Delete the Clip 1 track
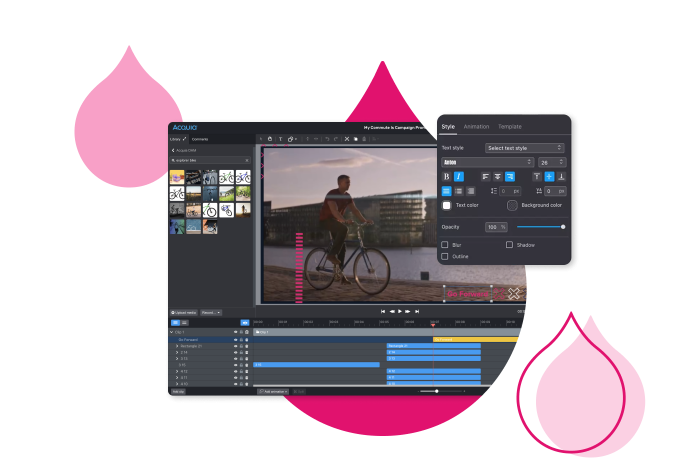The width and height of the screenshot is (678, 472). pos(247,332)
